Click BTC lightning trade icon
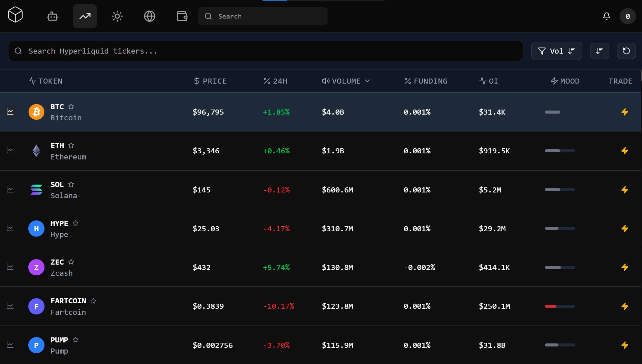 point(624,112)
